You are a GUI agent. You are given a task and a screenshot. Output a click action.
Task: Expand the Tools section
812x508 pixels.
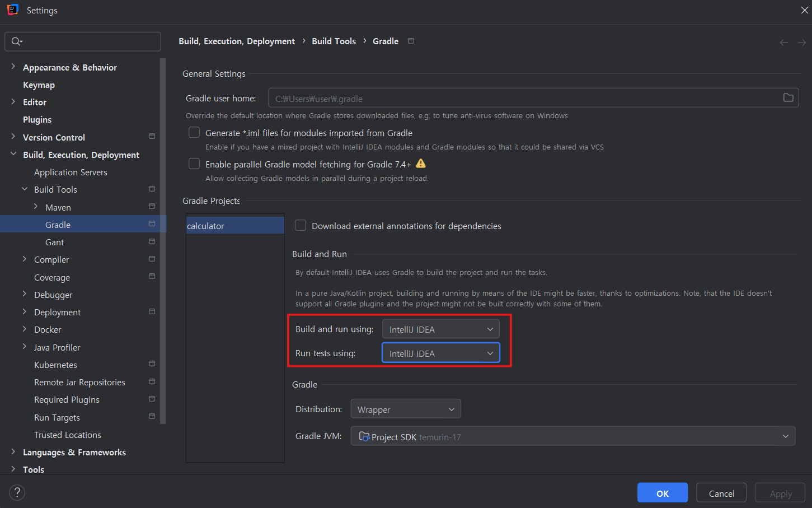point(13,469)
